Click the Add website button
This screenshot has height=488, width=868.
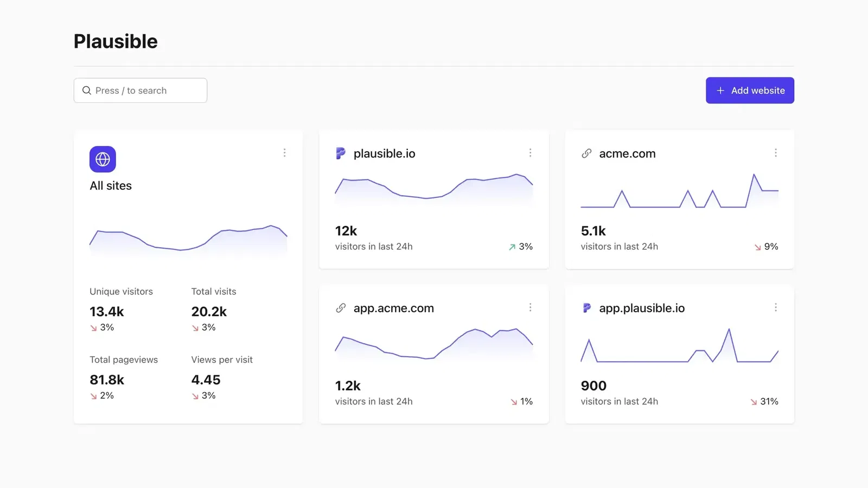[750, 90]
